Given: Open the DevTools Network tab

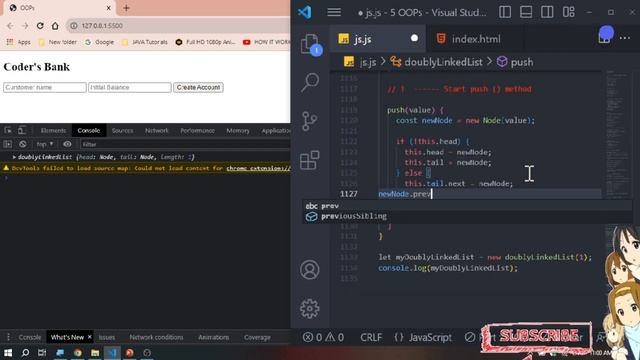Looking at the screenshot, I should click(156, 131).
